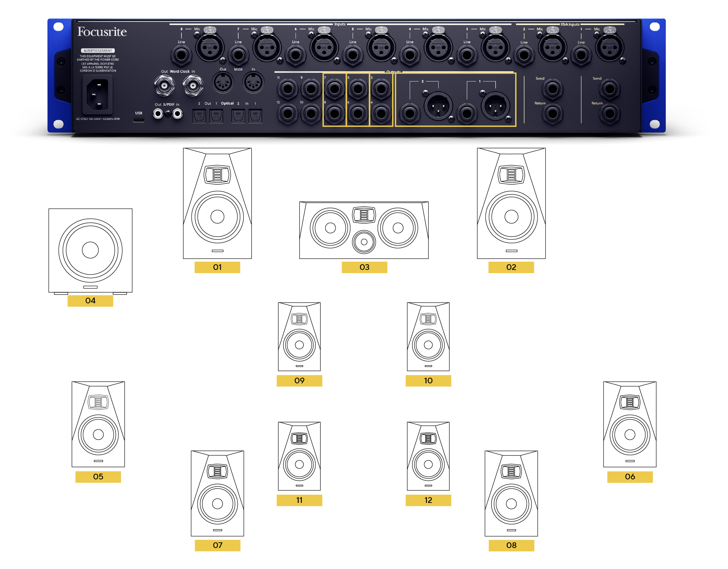The image size is (728, 569).
Task: Click input 5 Mic XLR connector
Action: point(381,47)
